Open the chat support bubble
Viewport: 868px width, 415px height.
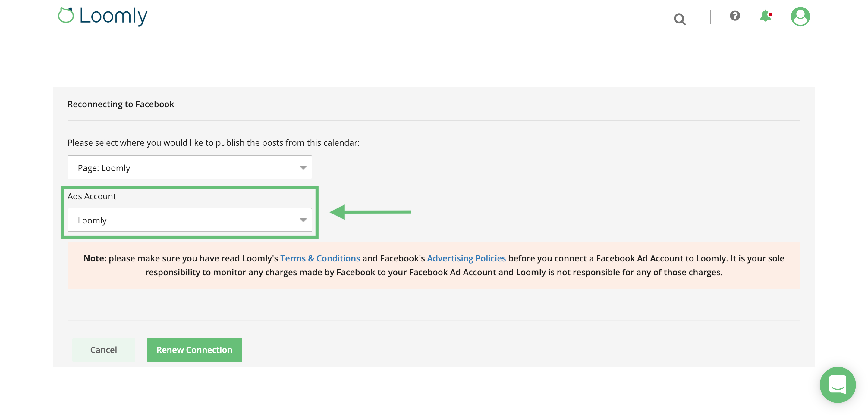[837, 384]
